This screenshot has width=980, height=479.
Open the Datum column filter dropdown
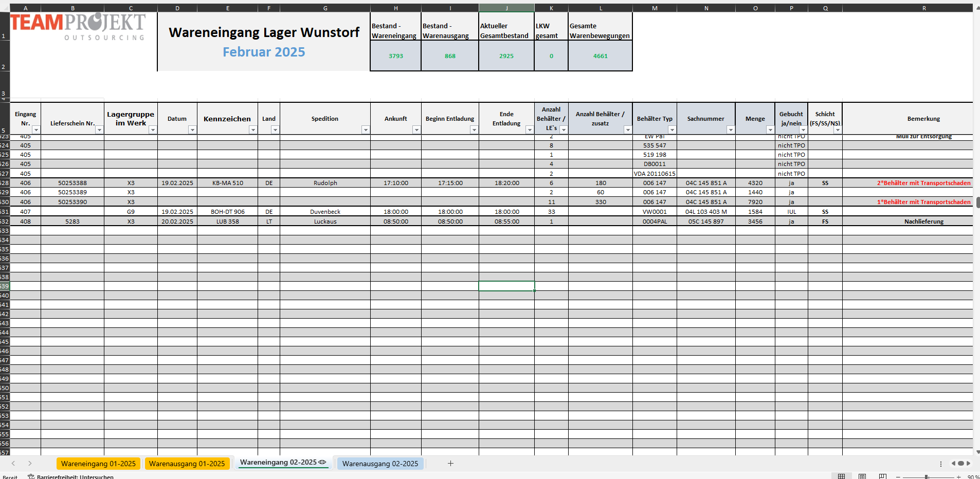192,130
